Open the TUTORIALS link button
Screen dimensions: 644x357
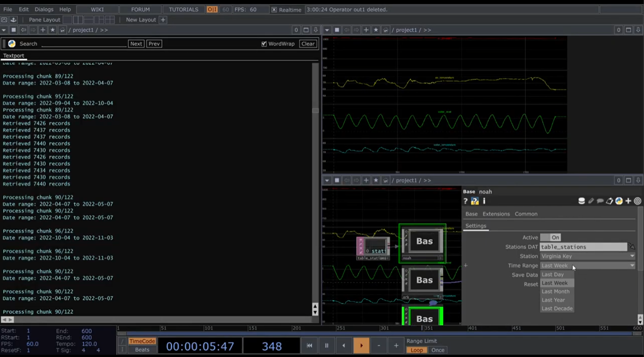click(x=184, y=10)
